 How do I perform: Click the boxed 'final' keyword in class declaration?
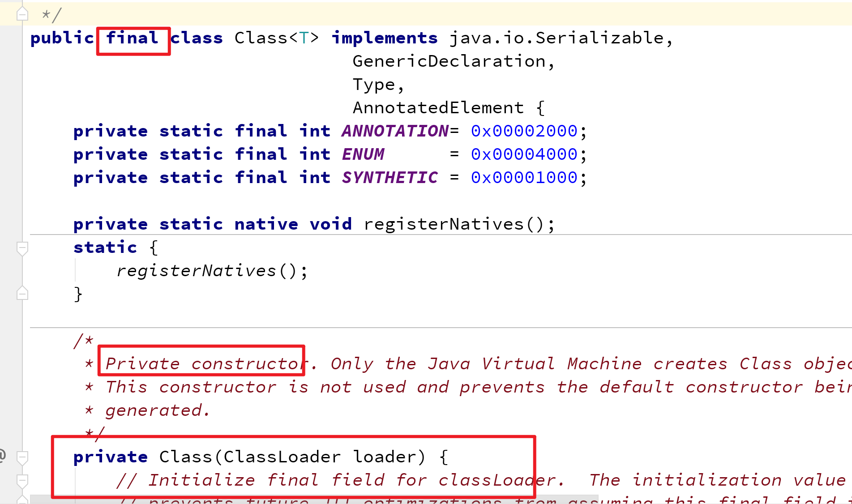click(133, 38)
